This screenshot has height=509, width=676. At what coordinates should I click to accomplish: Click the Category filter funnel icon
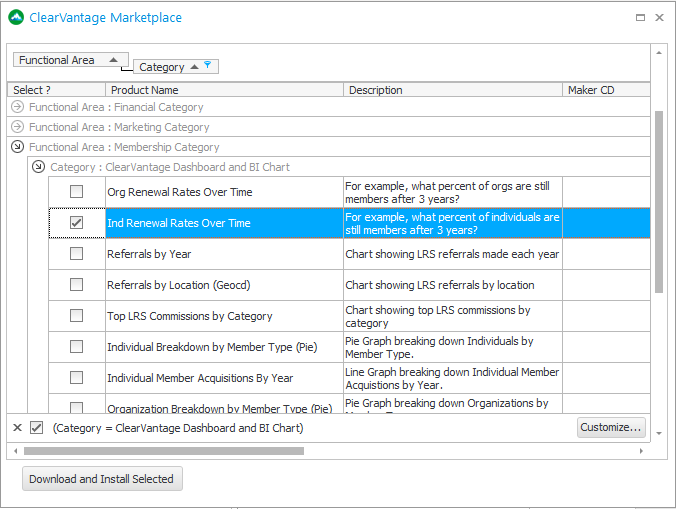coord(208,65)
